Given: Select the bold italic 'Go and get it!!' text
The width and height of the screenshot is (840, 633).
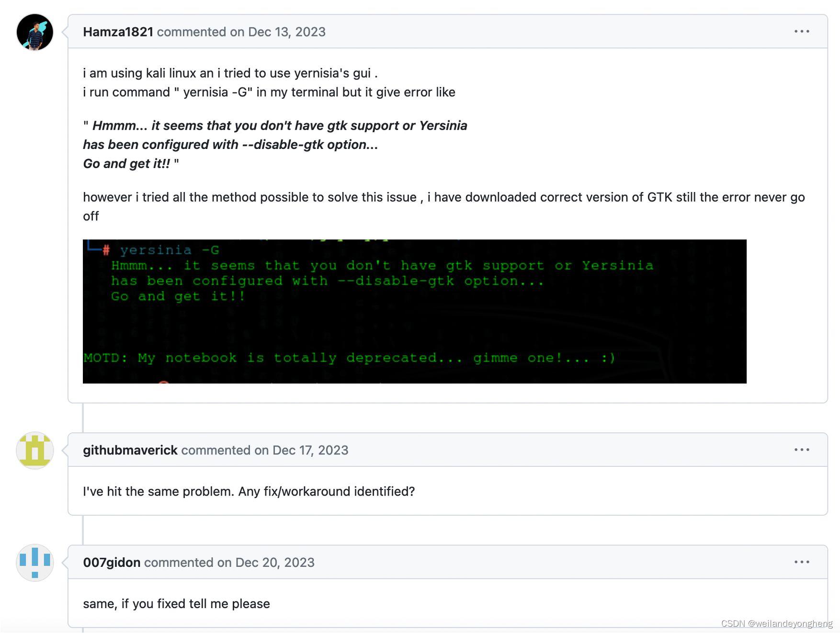Looking at the screenshot, I should tap(126, 164).
